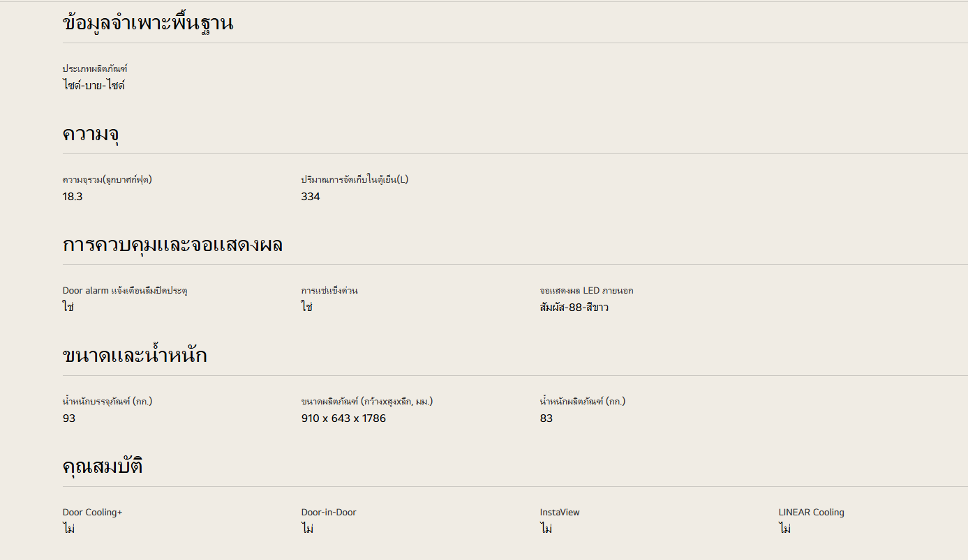Click the 334 refrigerator storage value
This screenshot has width=968, height=560.
(311, 197)
